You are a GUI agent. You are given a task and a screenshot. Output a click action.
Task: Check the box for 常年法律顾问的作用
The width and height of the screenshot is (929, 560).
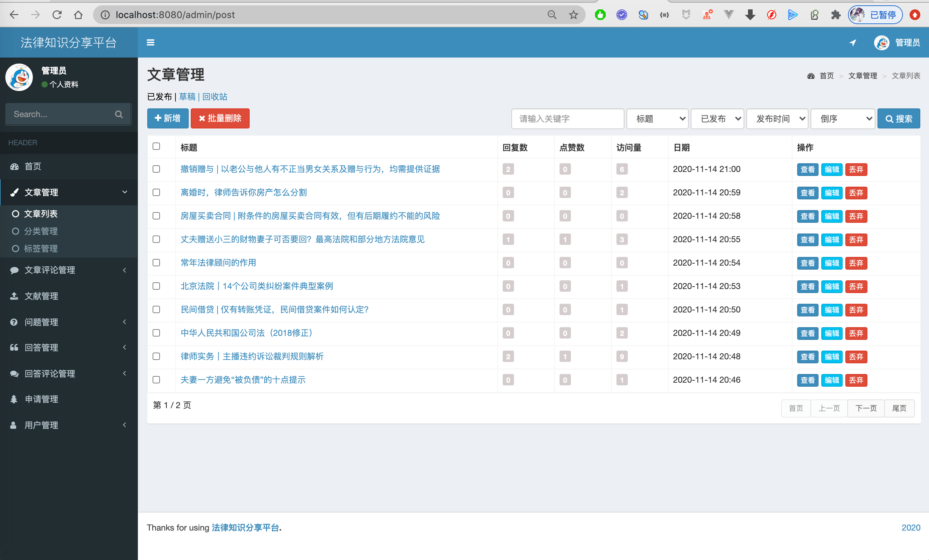click(156, 263)
